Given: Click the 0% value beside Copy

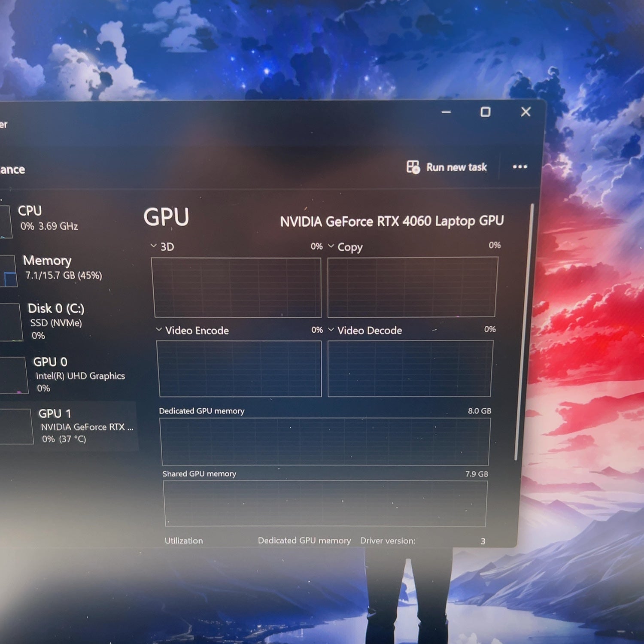Looking at the screenshot, I should pos(495,245).
